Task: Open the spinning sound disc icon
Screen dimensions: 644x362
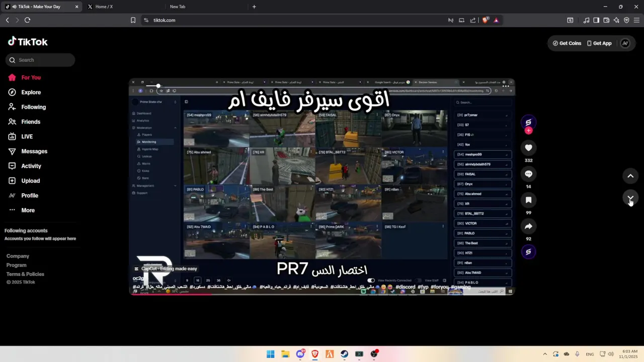Action: pos(528,252)
